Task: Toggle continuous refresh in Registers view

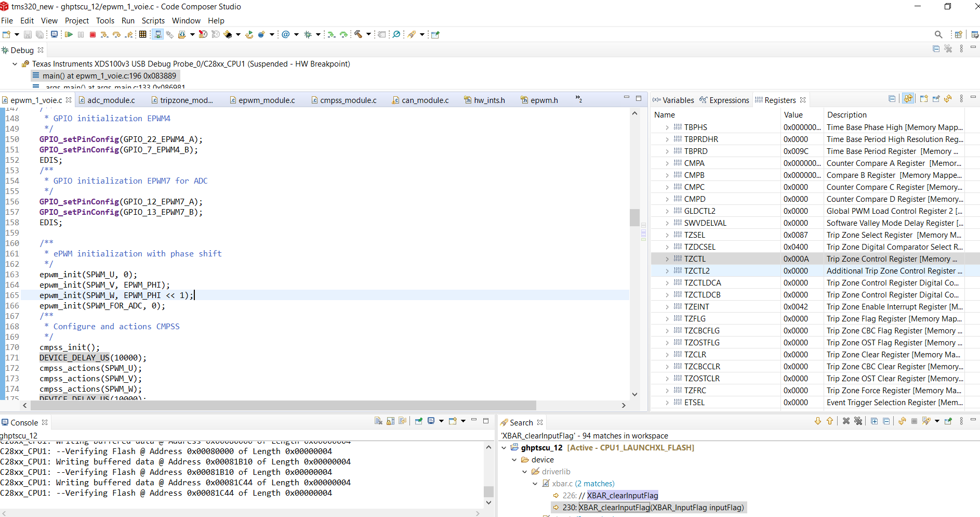Action: tap(908, 99)
